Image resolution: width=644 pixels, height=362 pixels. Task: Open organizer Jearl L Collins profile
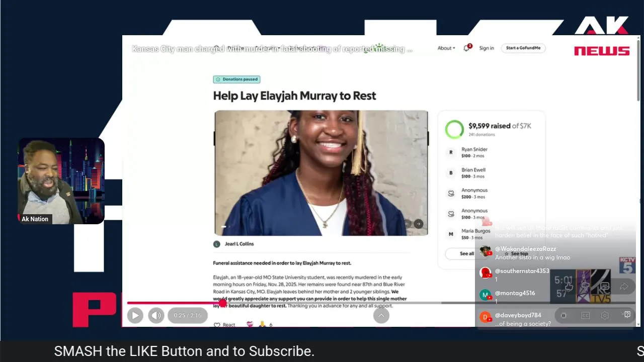[234, 244]
